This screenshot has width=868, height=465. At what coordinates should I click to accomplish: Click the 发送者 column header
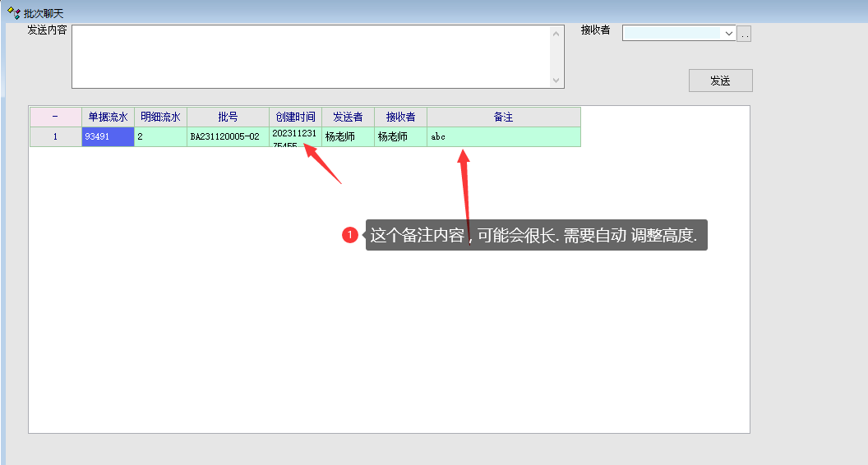pos(348,117)
